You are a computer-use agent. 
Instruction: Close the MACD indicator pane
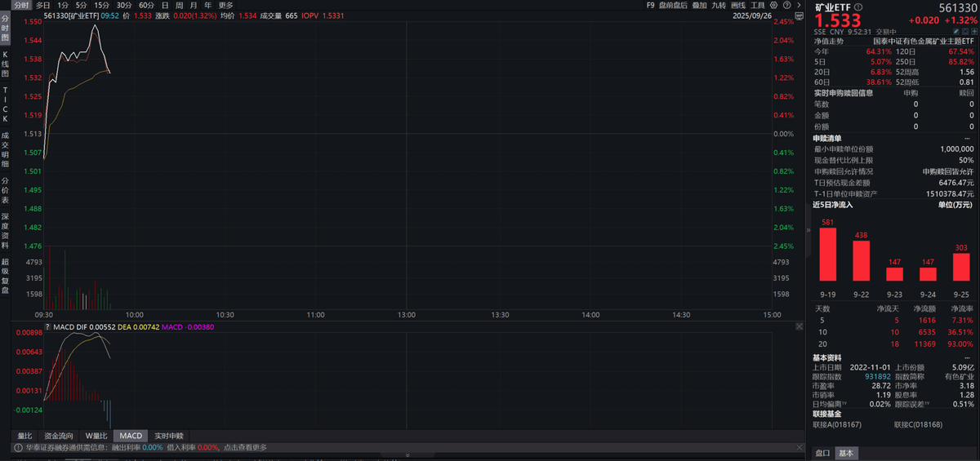coord(799,326)
